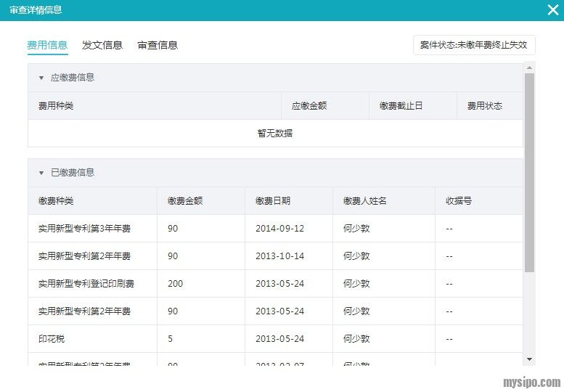Image resolution: width=564 pixels, height=392 pixels.
Task: Click the vertical scrollbar thumb
Action: click(x=529, y=172)
